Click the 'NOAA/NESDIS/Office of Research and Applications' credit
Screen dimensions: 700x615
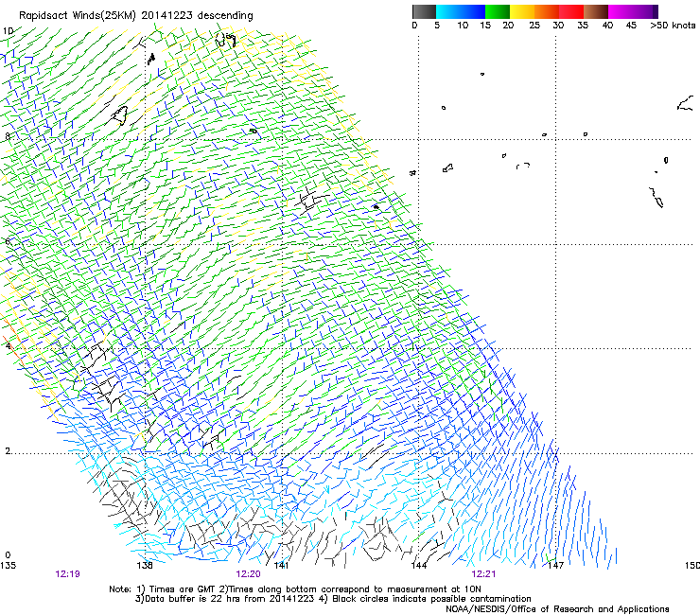pyautogui.click(x=557, y=609)
